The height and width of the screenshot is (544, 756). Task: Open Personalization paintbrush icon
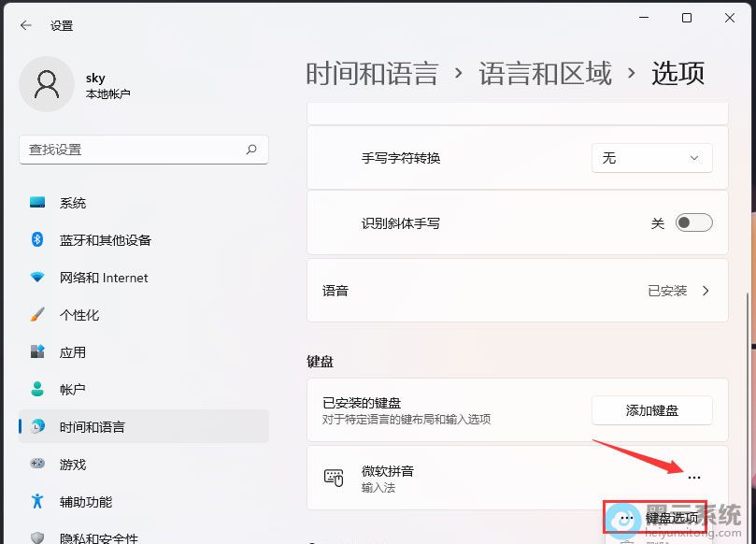(x=37, y=315)
